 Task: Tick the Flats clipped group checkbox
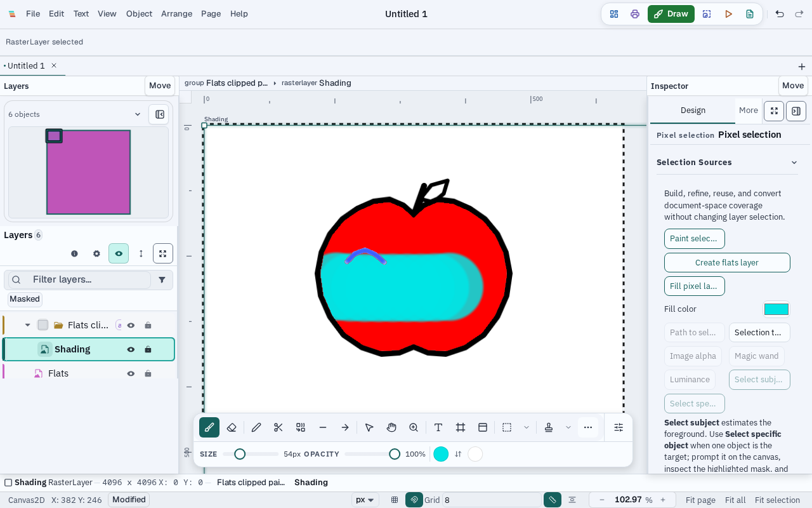pyautogui.click(x=43, y=325)
